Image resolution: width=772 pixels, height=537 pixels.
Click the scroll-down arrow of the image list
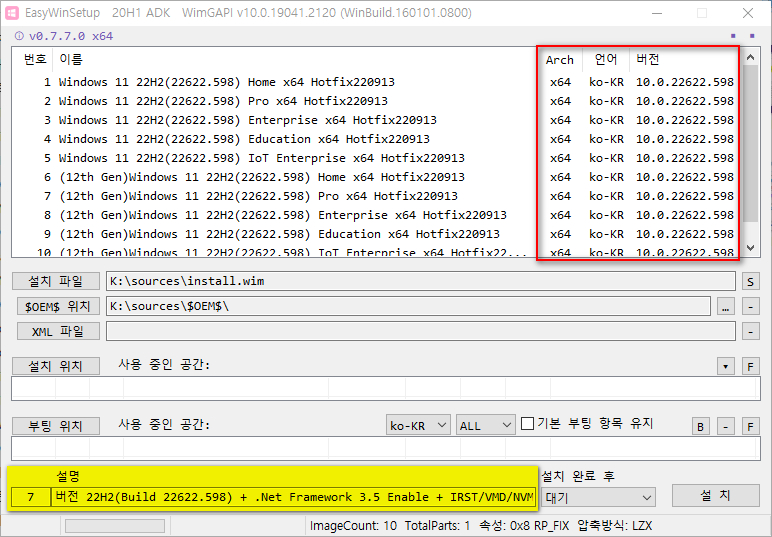click(750, 248)
